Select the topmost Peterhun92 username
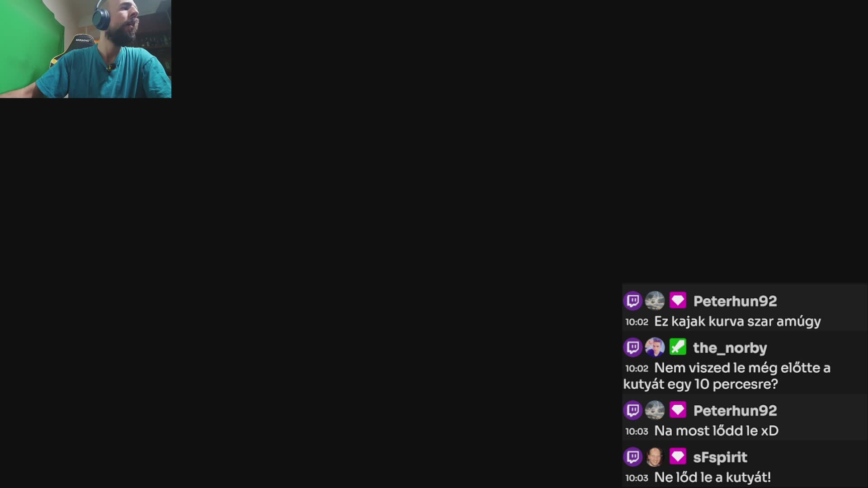The width and height of the screenshot is (868, 488). click(x=735, y=301)
